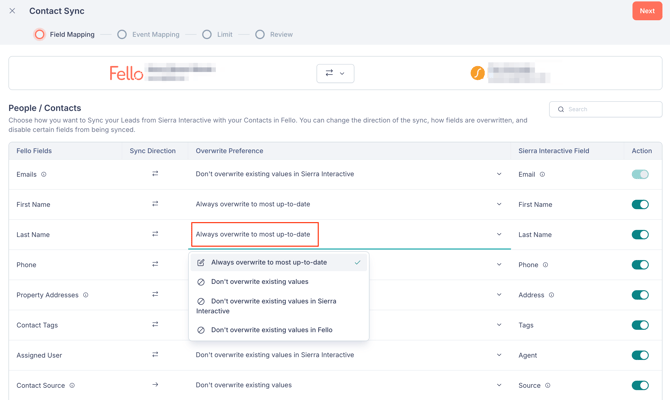Click the 'Action' column header

[642, 151]
